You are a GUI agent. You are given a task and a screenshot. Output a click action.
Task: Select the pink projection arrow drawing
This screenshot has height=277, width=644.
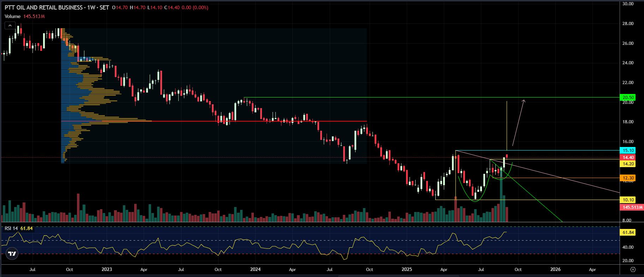coord(519,123)
